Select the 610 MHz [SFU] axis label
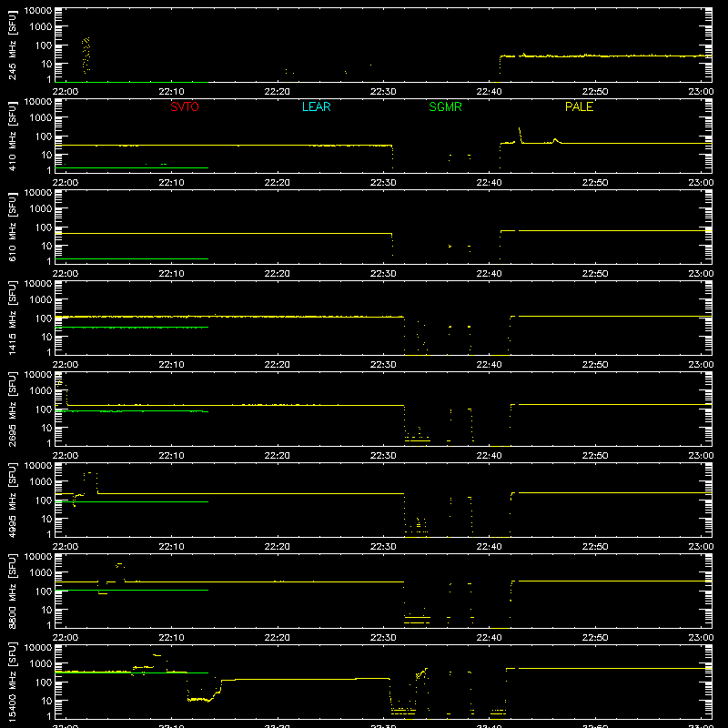The image size is (728, 728). point(12,227)
